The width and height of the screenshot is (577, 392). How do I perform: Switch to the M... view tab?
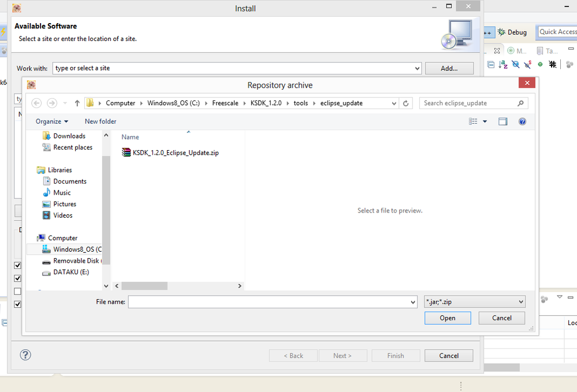[517, 51]
